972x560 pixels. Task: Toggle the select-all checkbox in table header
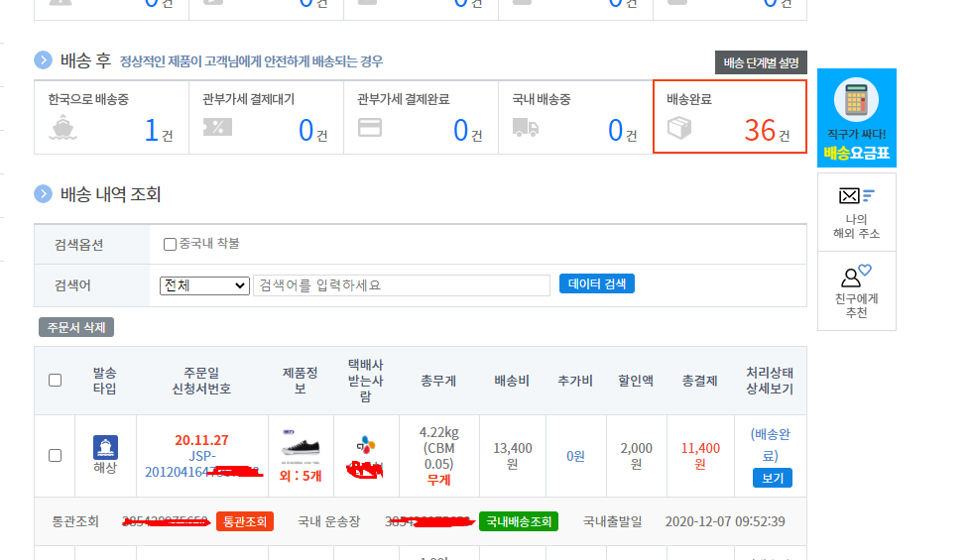[56, 381]
